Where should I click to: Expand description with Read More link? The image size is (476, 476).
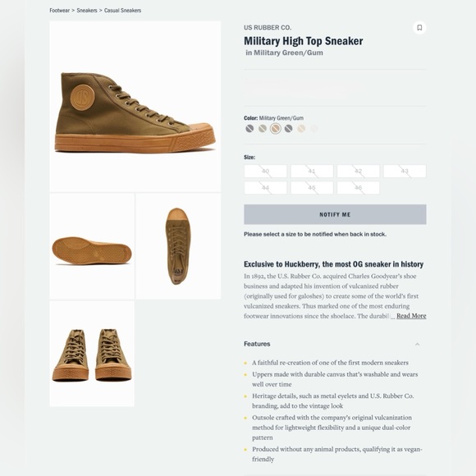tap(411, 316)
